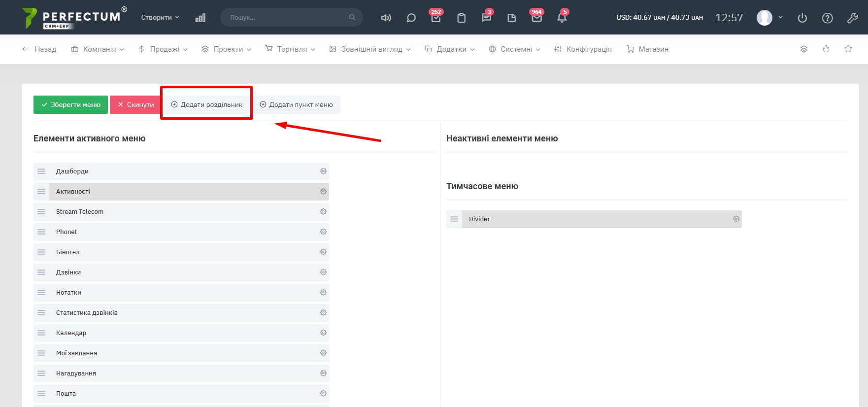Open the chat bubble icon
Screen dimensions: 868x407
[411, 18]
